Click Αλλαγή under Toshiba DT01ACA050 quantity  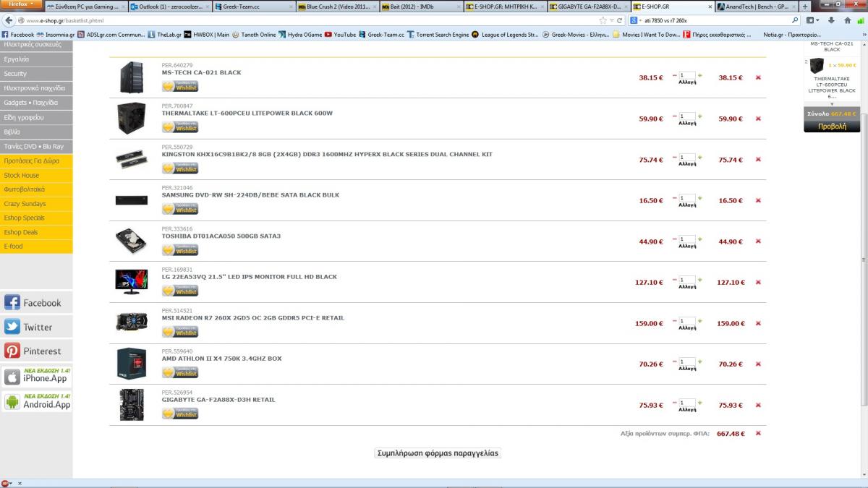coord(687,247)
